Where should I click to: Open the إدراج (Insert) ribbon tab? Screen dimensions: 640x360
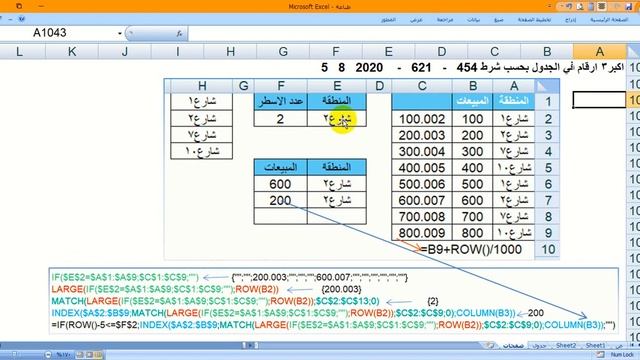point(571,20)
